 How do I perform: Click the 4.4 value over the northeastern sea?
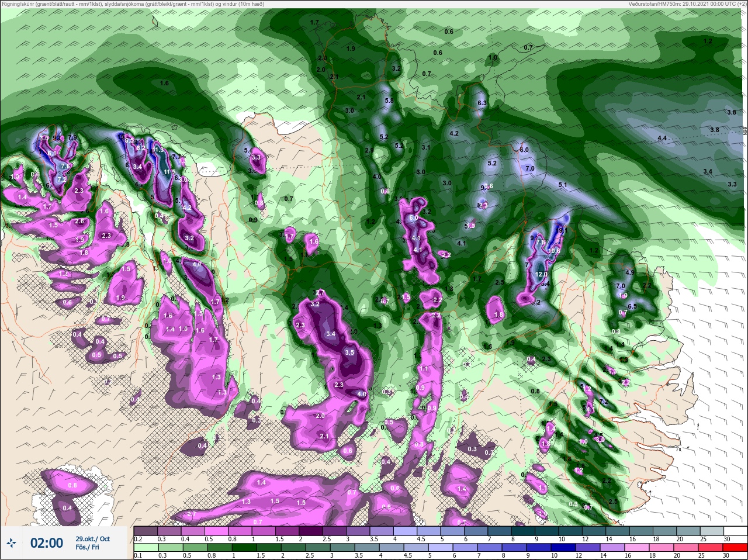pos(662,138)
